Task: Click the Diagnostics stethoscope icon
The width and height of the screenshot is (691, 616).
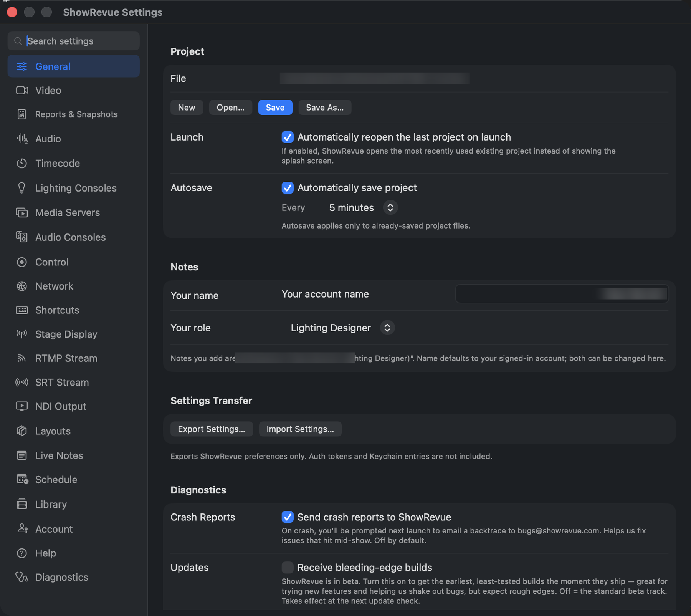Action: (x=22, y=577)
